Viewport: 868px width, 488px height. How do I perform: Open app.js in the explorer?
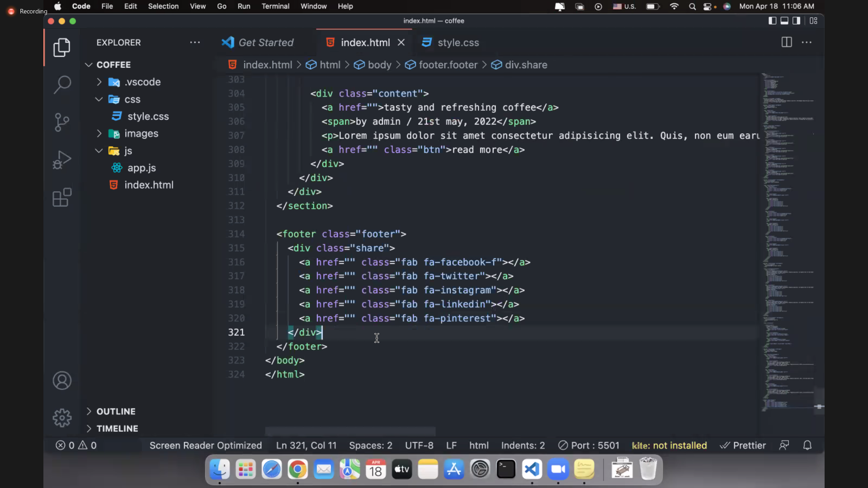(x=142, y=168)
